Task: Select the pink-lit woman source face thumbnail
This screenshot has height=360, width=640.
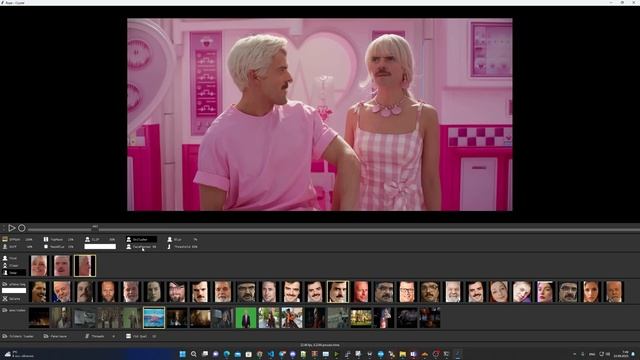Action: [x=545, y=291]
